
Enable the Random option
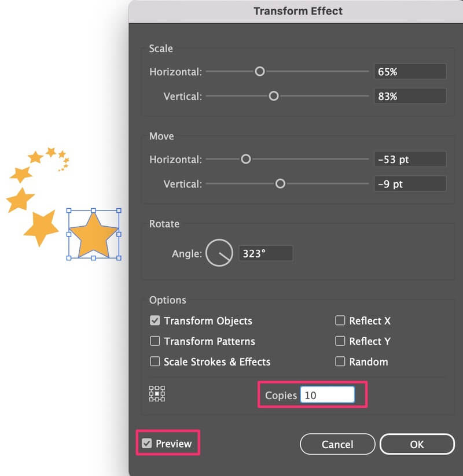click(x=340, y=361)
